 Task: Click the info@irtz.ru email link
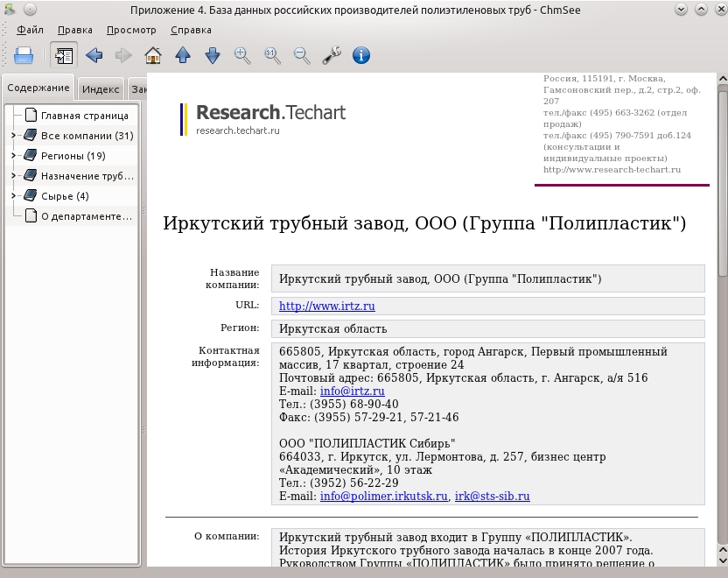pyautogui.click(x=352, y=391)
